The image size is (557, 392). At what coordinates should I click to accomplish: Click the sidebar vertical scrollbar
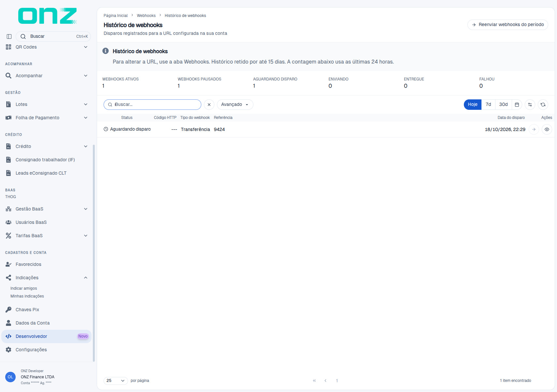(x=94, y=253)
